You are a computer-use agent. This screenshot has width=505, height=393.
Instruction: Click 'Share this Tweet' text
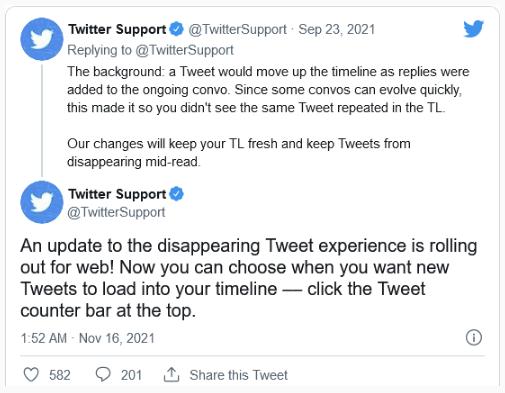tap(238, 375)
